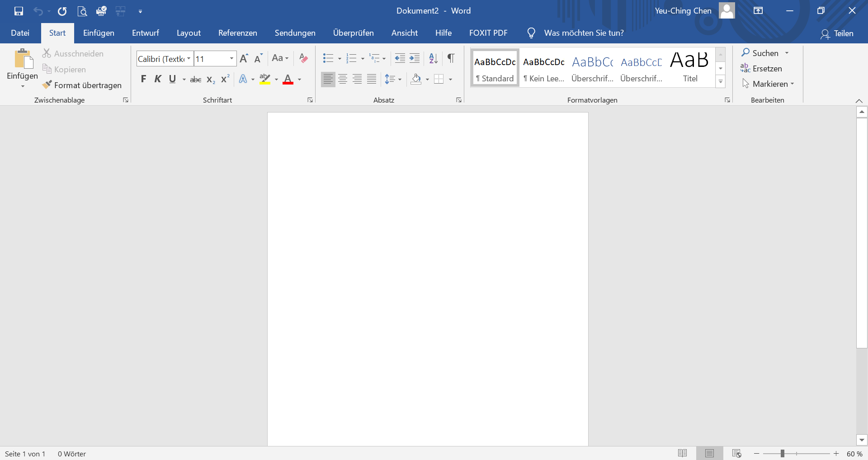Click the Ersetzen button

pos(762,69)
